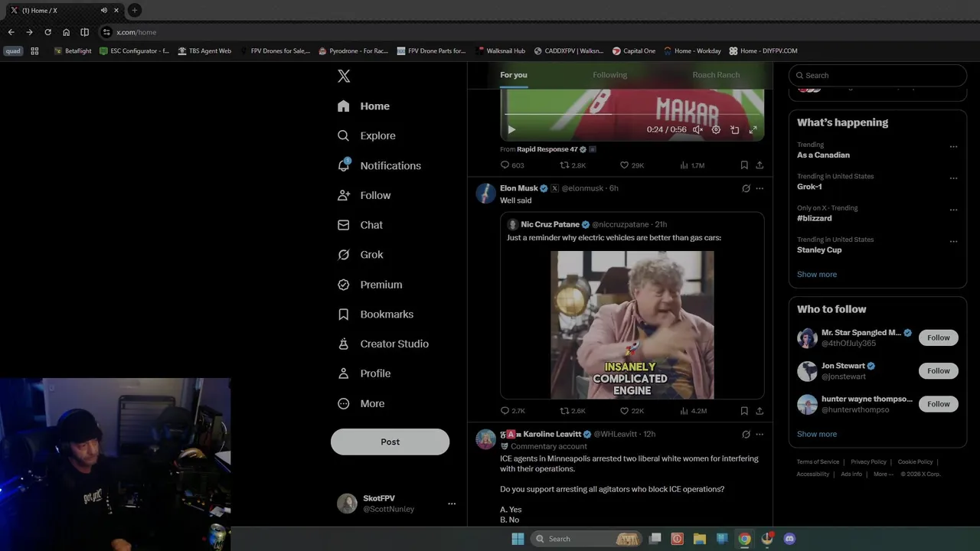
Task: Click Grok explain icon on Elon Musk post
Action: [746, 188]
